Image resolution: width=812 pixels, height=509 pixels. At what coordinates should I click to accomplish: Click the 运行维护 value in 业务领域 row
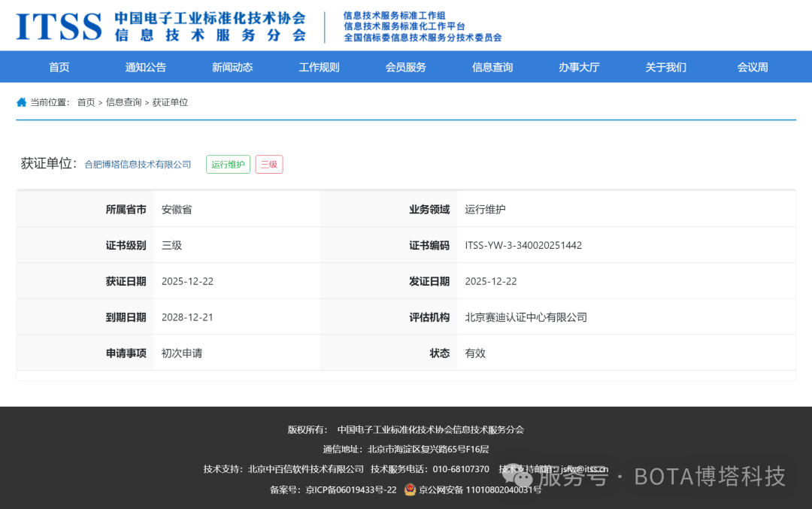[485, 209]
